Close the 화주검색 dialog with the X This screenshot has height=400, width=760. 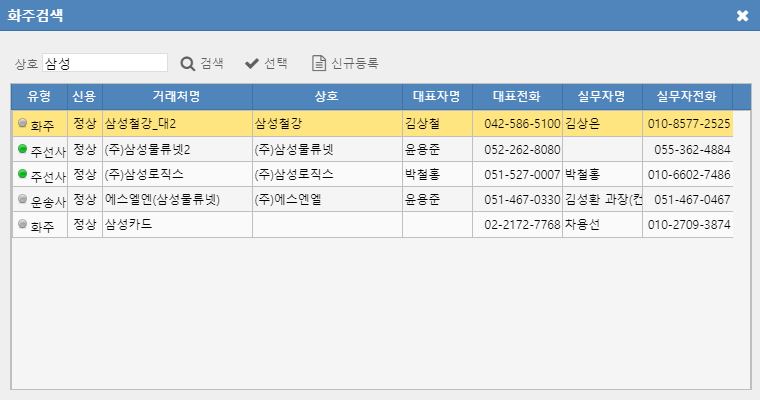pos(742,16)
